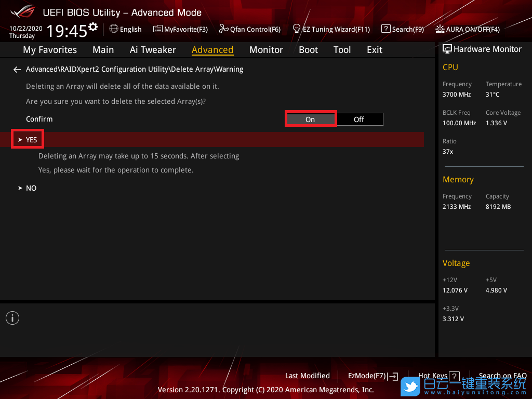Open Qfan Control(F6) fan icon

(x=224, y=29)
